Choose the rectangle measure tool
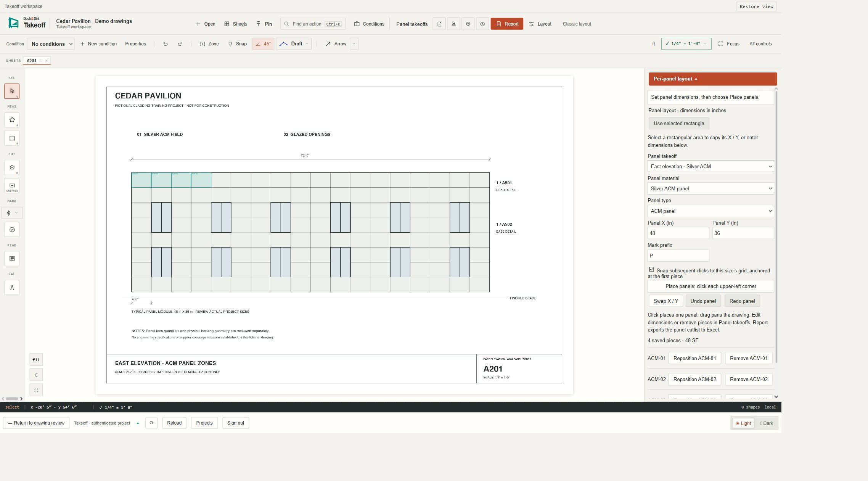 [x=12, y=138]
